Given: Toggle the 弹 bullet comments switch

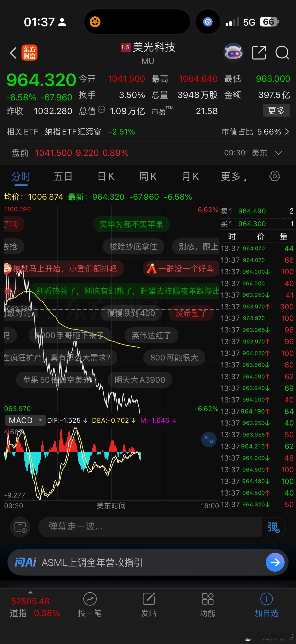Looking at the screenshot, I should [x=274, y=527].
